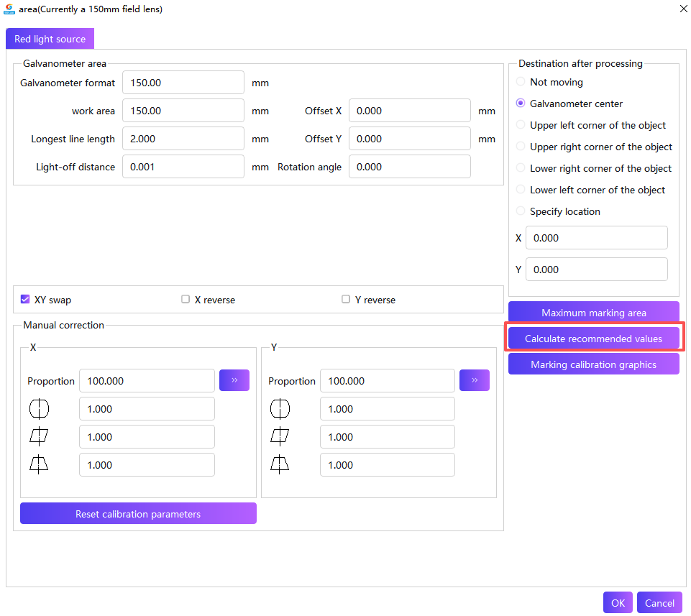Switch to Red light source tab
691x616 pixels.
coord(50,39)
